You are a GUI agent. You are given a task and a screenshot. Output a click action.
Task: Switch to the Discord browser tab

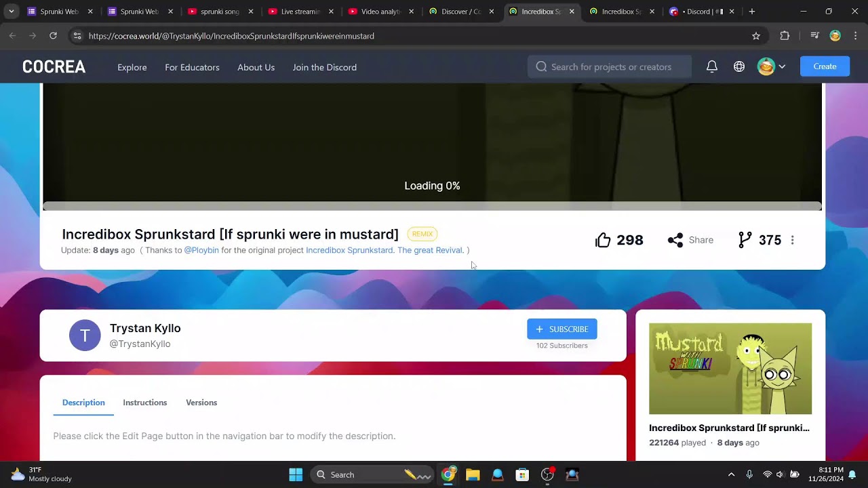pos(701,12)
